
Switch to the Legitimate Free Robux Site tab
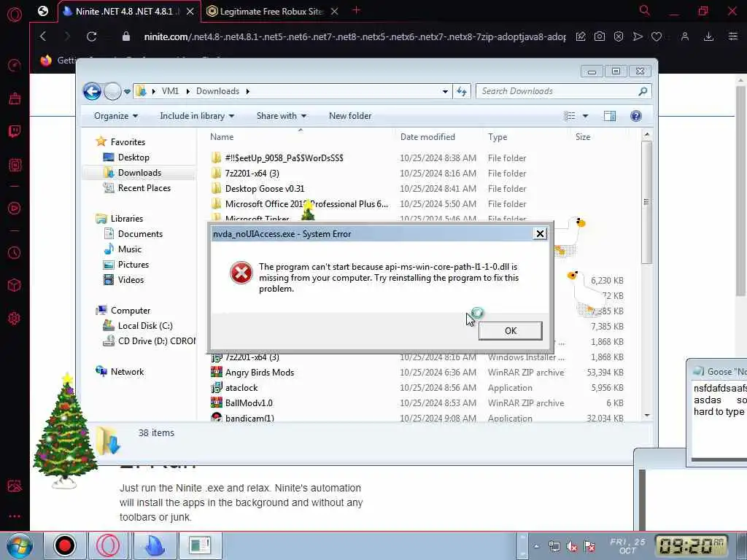[x=271, y=12]
